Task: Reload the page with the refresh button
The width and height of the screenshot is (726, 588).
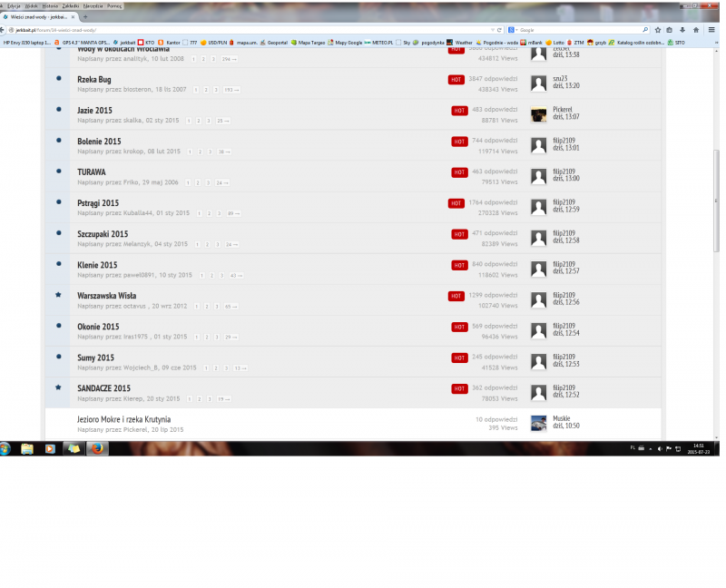Action: [x=499, y=30]
